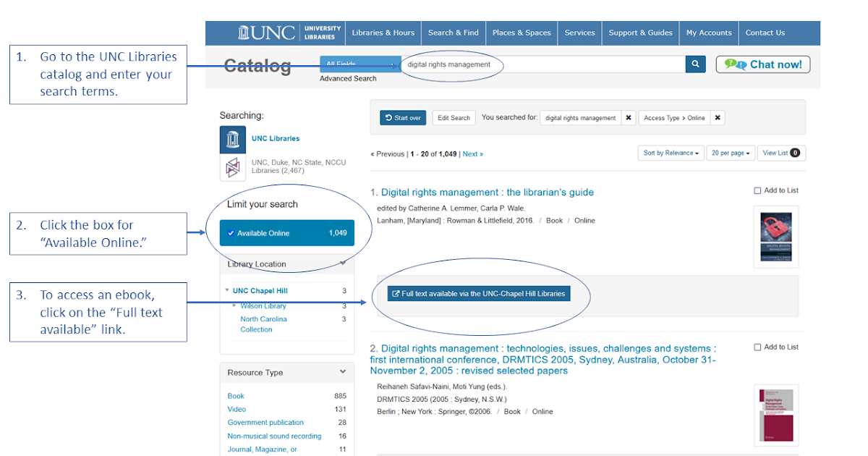Click Full text available via UNC-Chapel Hill Libraries
The width and height of the screenshot is (868, 456).
click(x=479, y=294)
